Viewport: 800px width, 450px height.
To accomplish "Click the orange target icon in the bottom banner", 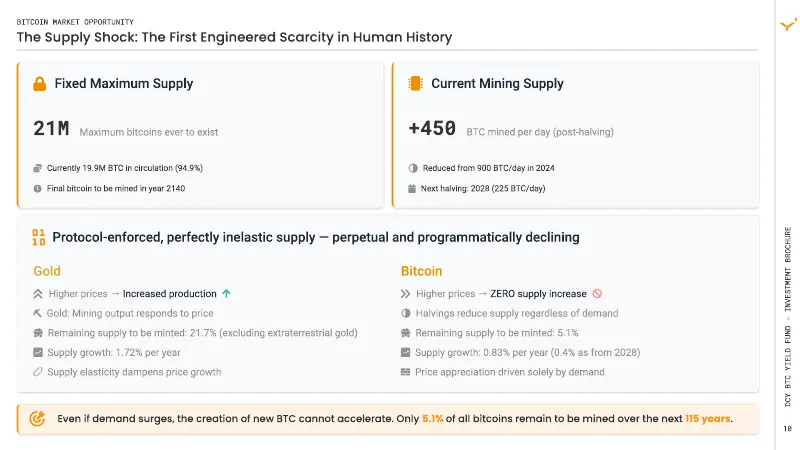I will pos(37,418).
